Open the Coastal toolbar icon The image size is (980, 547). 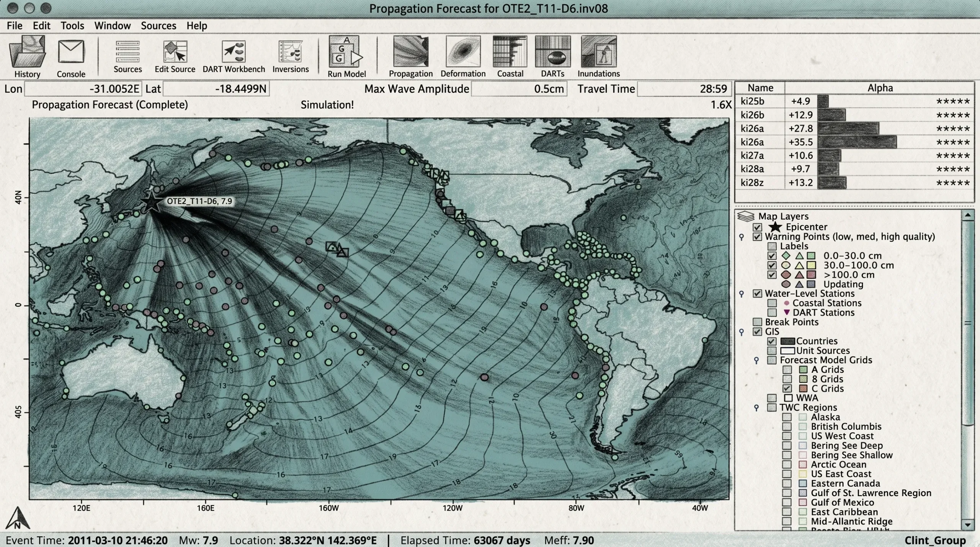tap(510, 52)
